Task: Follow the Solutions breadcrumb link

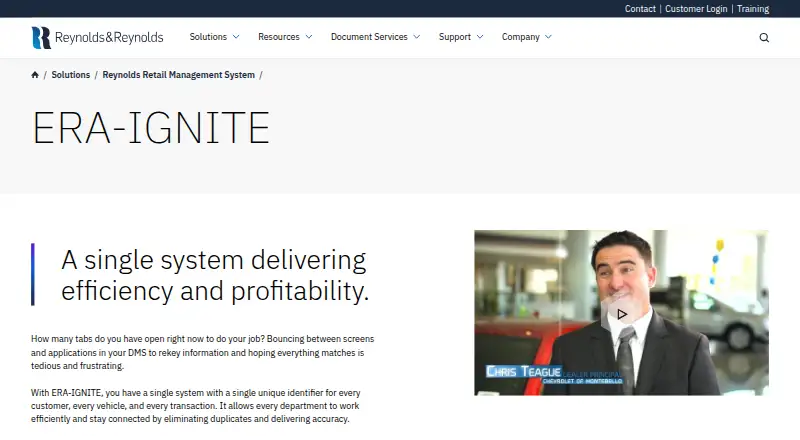Action: [70, 75]
